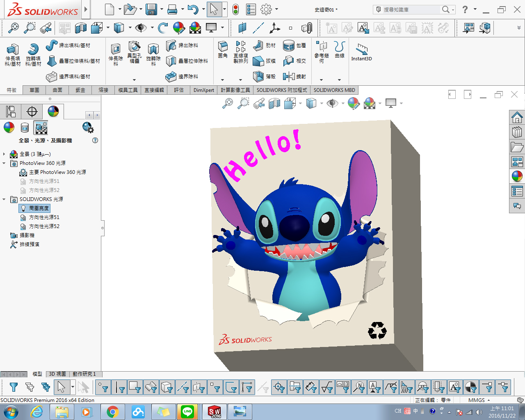Click the 伸長填料/基材 extrude boss tool
The height and width of the screenshot is (420, 525).
tap(13, 55)
